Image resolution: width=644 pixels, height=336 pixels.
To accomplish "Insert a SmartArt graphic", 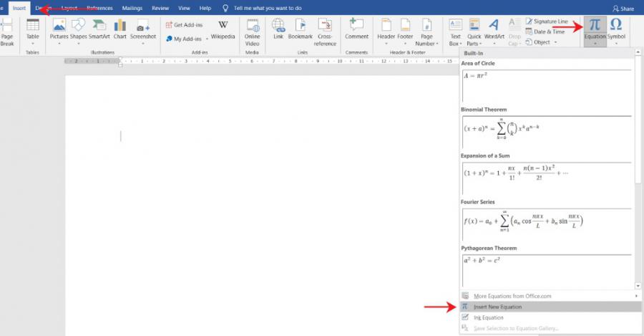I will pos(99,29).
